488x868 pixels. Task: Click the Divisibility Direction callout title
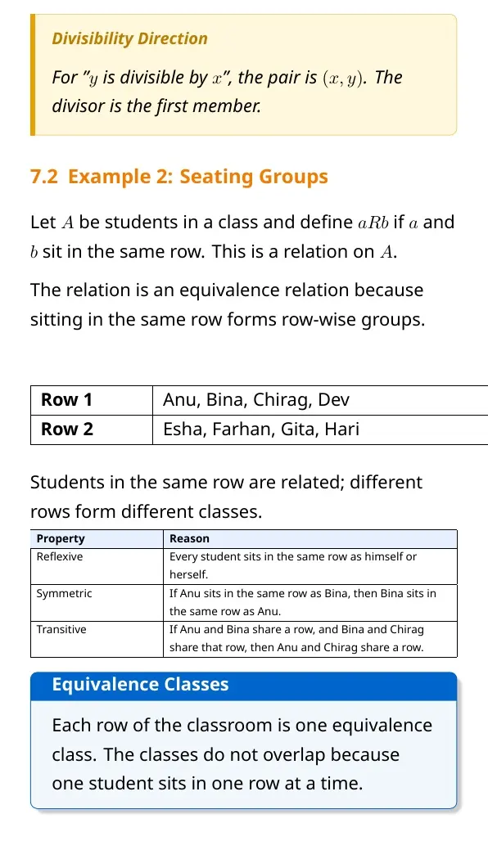pos(129,38)
